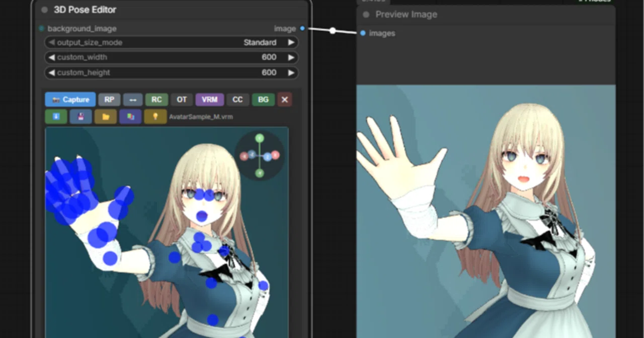Screen dimensions: 644x338
Task: Click the AvatarSample_M.vrm file name
Action: [x=201, y=117]
